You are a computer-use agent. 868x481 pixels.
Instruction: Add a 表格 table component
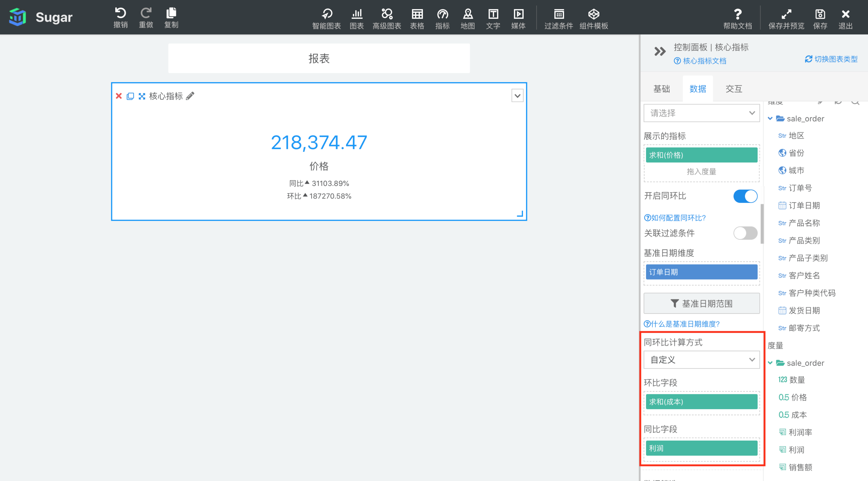(x=417, y=18)
